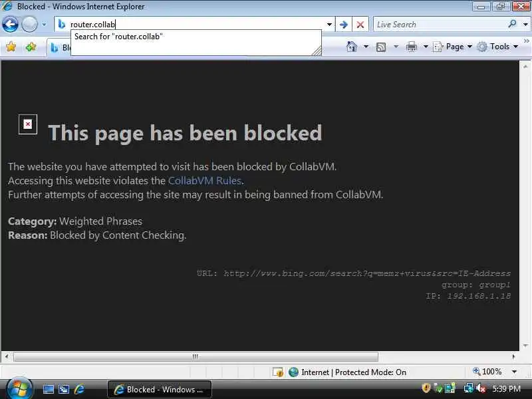Open the recent pages dropdown arrow
Image resolution: width=532 pixels, height=399 pixels.
(x=44, y=25)
